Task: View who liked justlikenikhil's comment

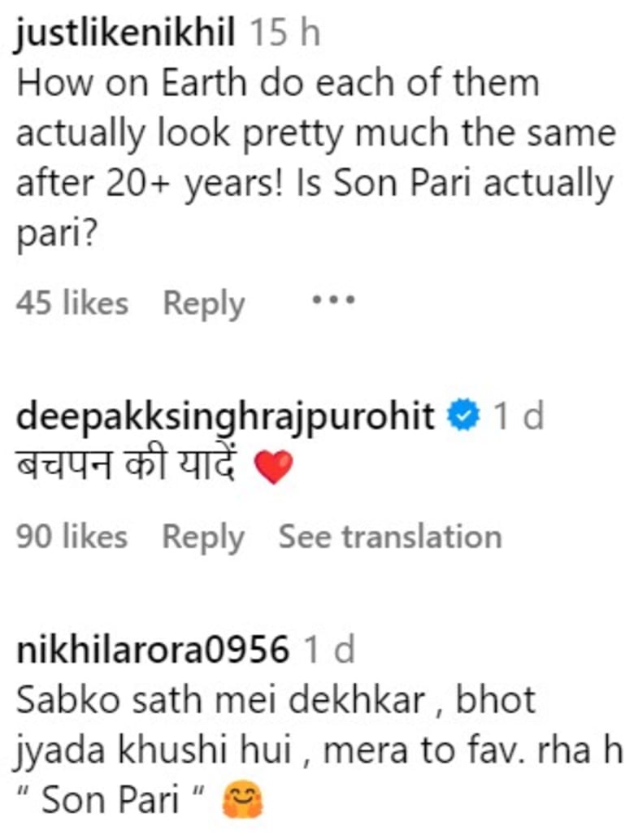Action: (x=72, y=301)
